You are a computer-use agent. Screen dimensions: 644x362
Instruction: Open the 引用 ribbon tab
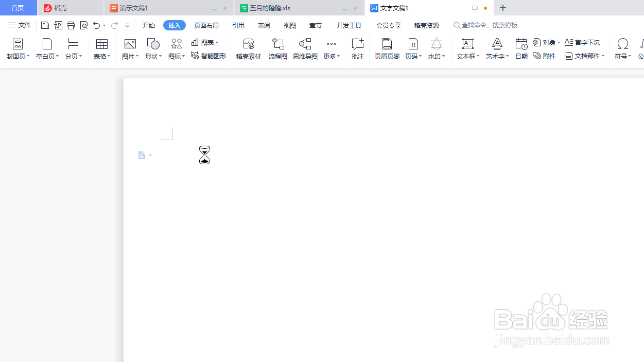[238, 25]
